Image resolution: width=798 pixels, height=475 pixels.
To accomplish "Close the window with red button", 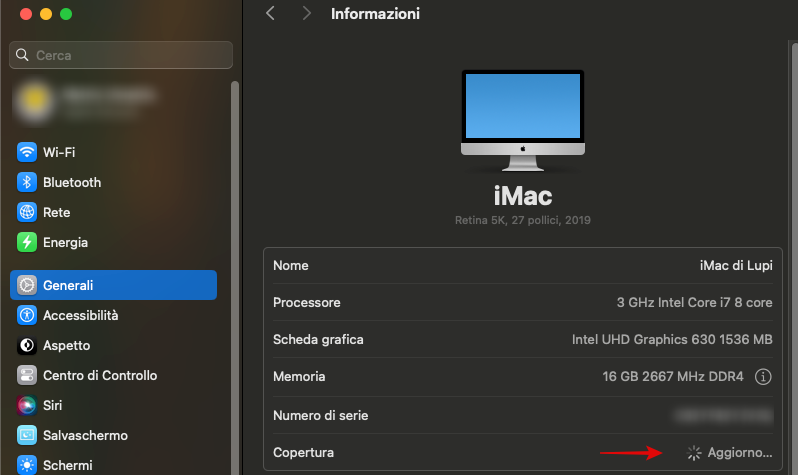I will (26, 14).
